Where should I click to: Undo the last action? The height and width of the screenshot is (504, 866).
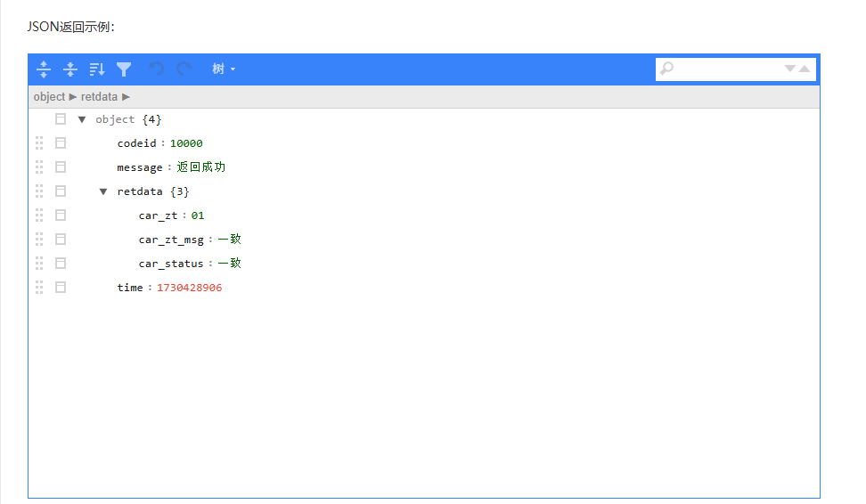(x=156, y=69)
